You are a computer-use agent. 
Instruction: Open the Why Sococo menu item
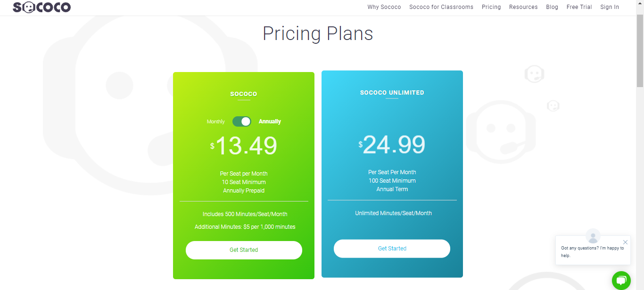(x=384, y=7)
